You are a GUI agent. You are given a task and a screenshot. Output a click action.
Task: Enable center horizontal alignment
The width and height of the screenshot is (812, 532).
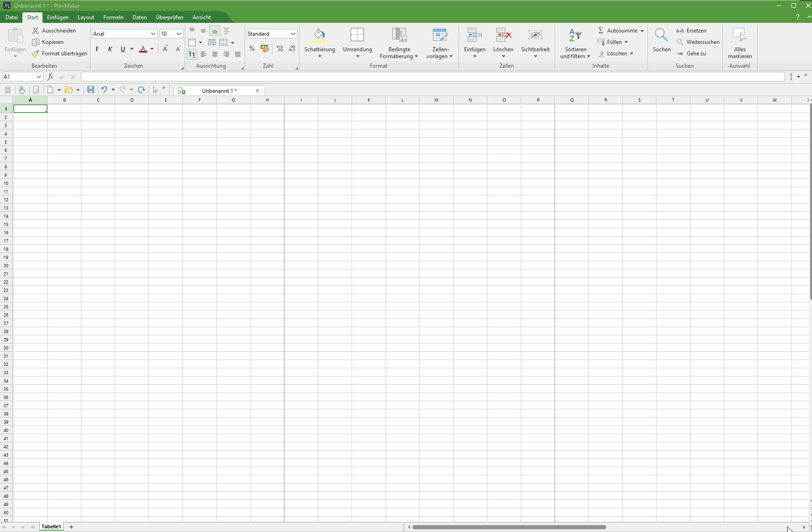tap(215, 54)
